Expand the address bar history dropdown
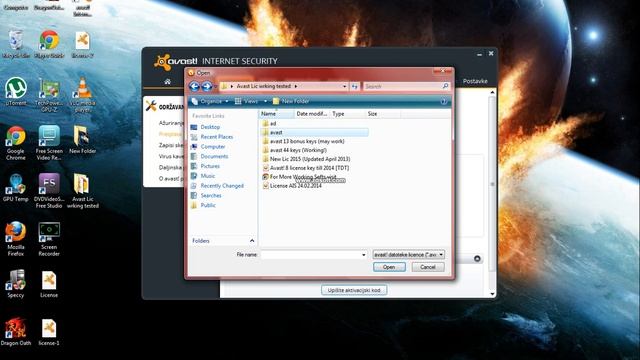 click(x=344, y=87)
